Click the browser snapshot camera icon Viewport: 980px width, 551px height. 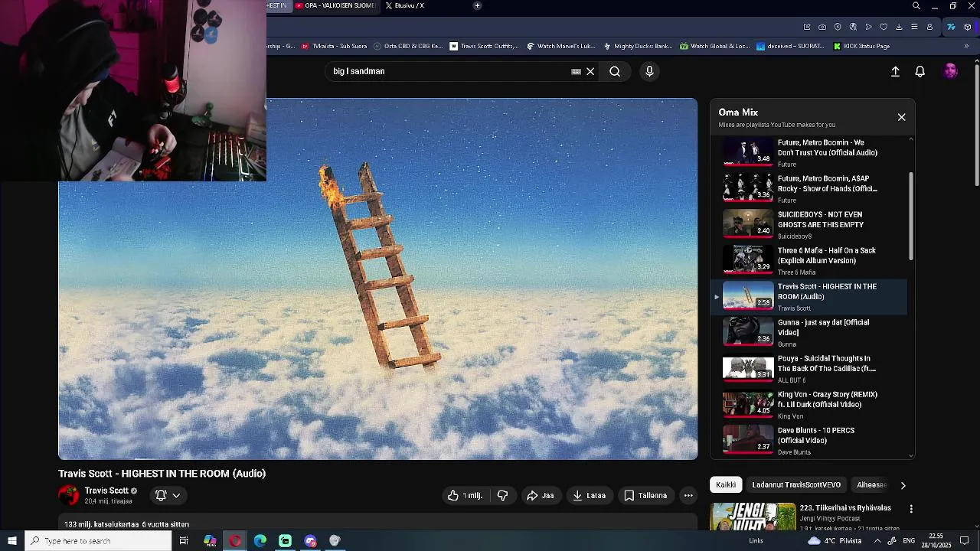click(x=822, y=27)
